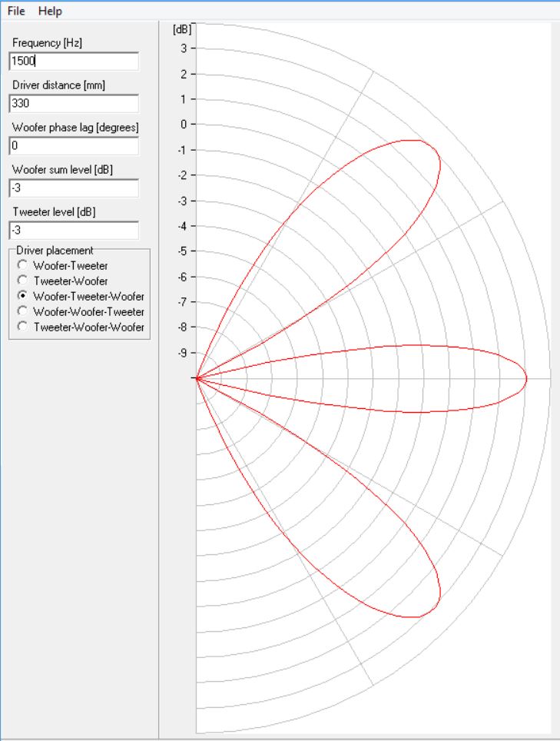The width and height of the screenshot is (560, 741).
Task: Click the '0' dB axis label
Action: click(x=184, y=125)
